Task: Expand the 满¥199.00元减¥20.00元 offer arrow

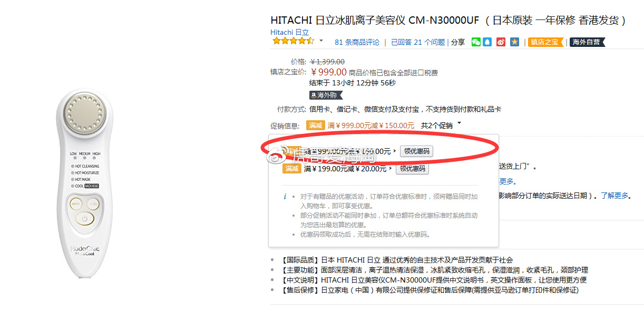Action: point(390,169)
